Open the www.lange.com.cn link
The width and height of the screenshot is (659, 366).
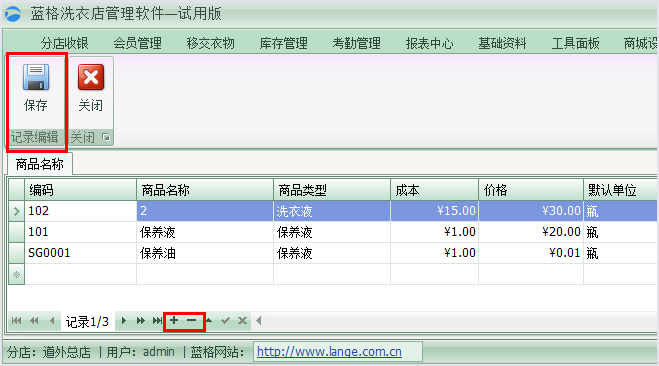[x=329, y=351]
